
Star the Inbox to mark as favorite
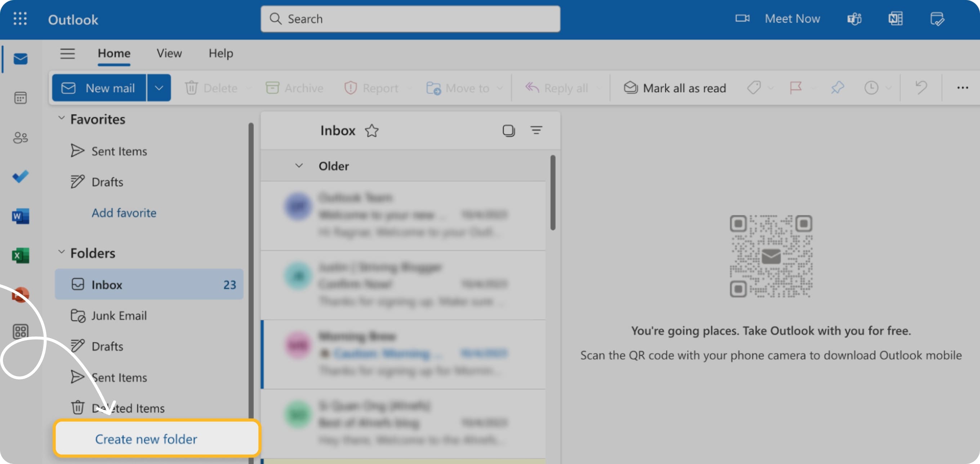pos(372,130)
